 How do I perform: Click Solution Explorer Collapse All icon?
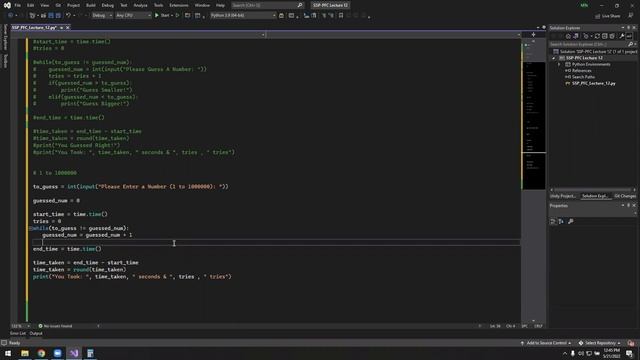coord(604,36)
